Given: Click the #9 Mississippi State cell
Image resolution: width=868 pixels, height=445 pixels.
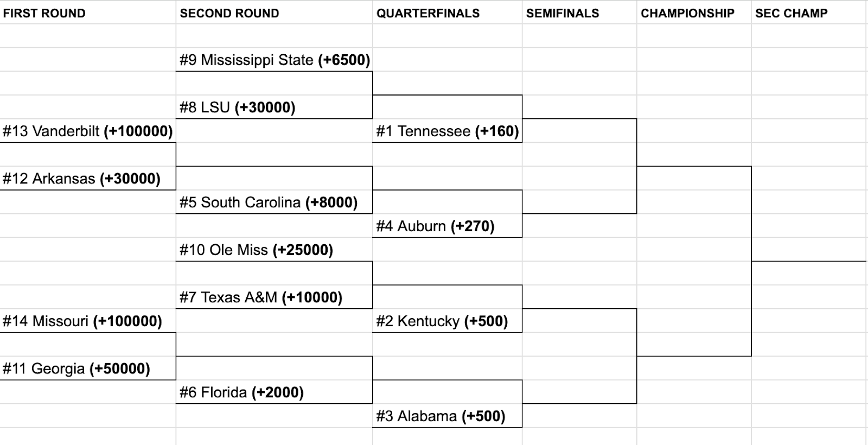Looking at the screenshot, I should pos(275,60).
